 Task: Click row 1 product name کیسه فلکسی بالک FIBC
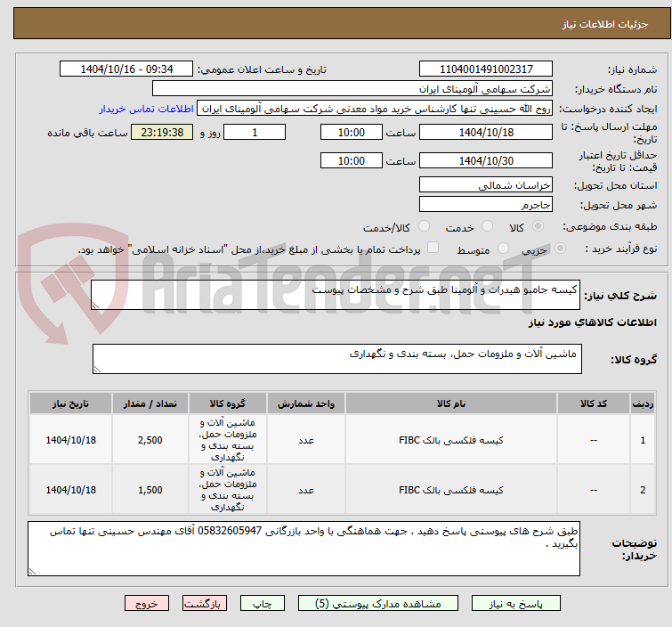click(451, 441)
